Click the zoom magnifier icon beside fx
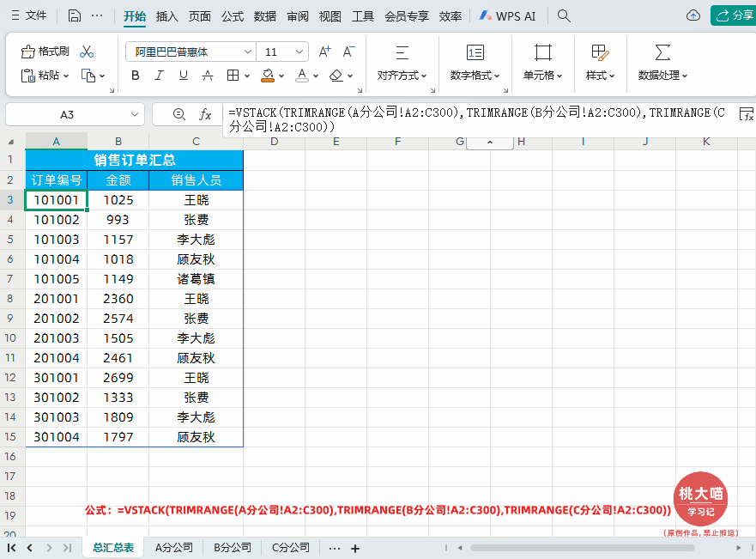 coord(178,114)
